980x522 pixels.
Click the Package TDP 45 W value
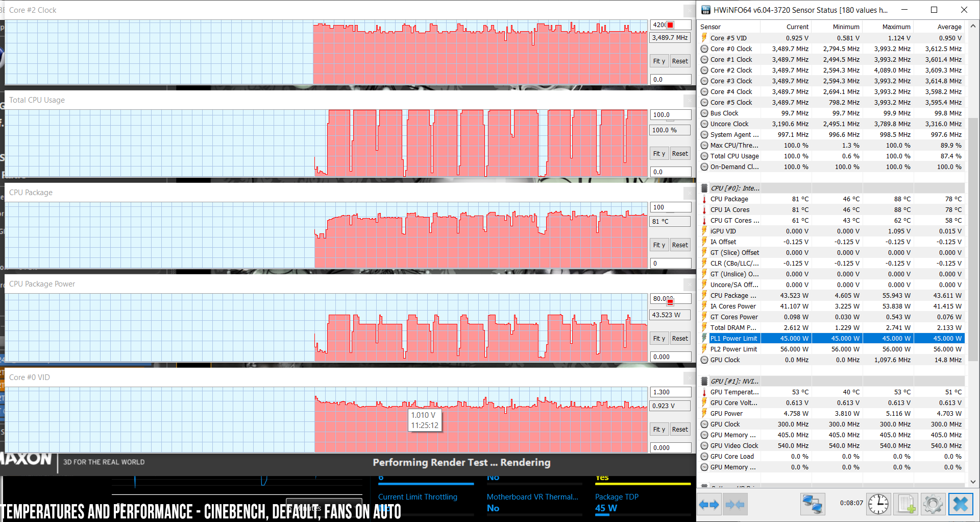coord(606,508)
